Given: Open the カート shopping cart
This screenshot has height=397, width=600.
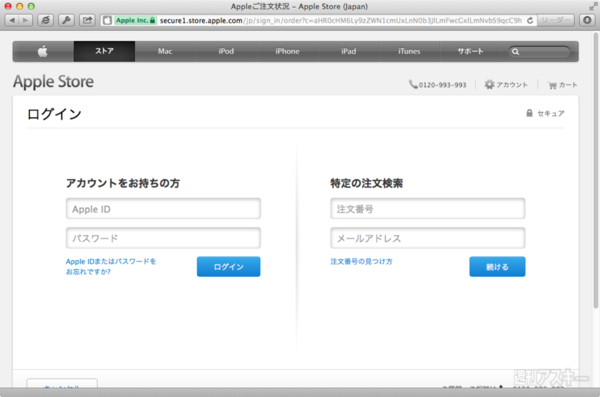Looking at the screenshot, I should [x=562, y=85].
